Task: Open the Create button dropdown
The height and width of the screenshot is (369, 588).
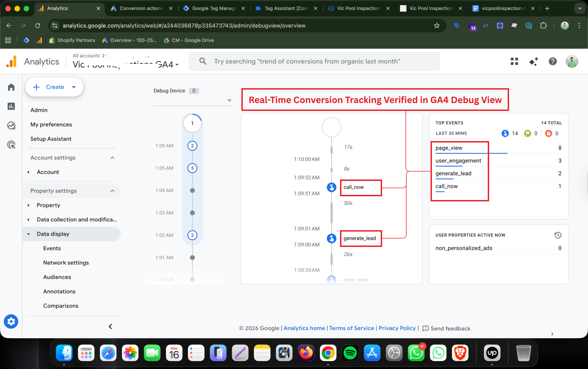Action: (74, 87)
